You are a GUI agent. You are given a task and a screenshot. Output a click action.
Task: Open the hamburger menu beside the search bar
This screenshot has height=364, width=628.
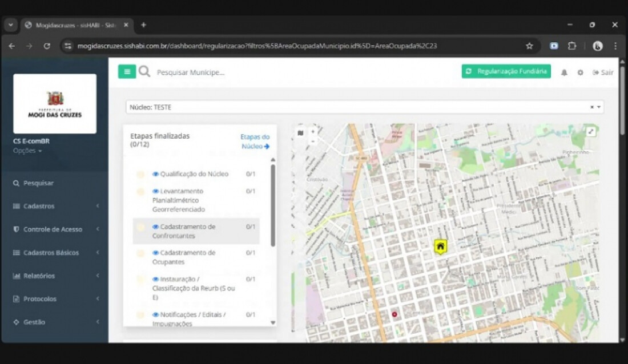126,72
